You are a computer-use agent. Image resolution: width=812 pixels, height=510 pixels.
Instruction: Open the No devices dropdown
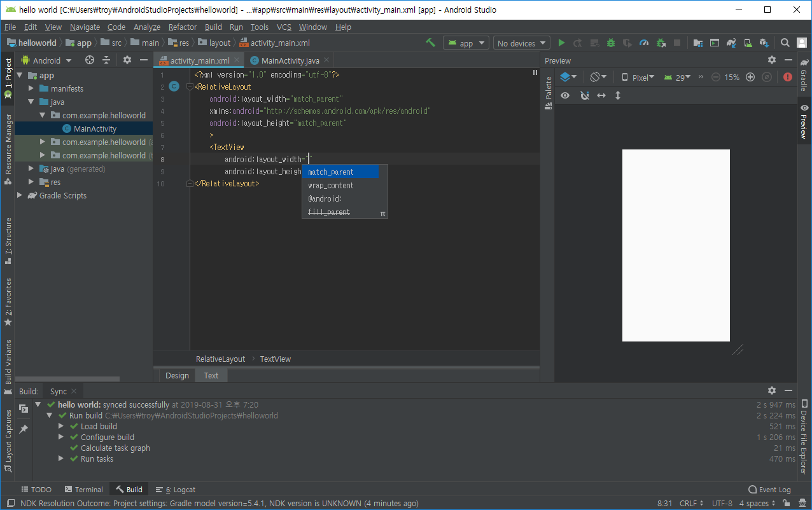(x=521, y=43)
